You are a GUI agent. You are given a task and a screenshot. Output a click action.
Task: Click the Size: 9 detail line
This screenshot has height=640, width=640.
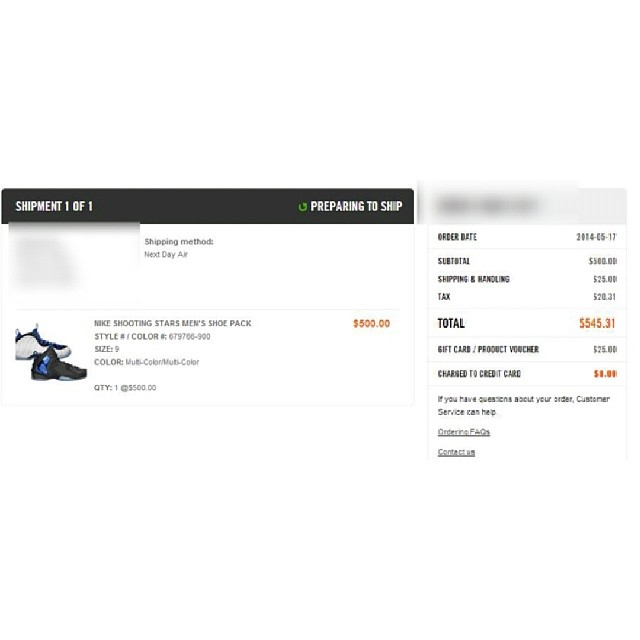click(107, 349)
